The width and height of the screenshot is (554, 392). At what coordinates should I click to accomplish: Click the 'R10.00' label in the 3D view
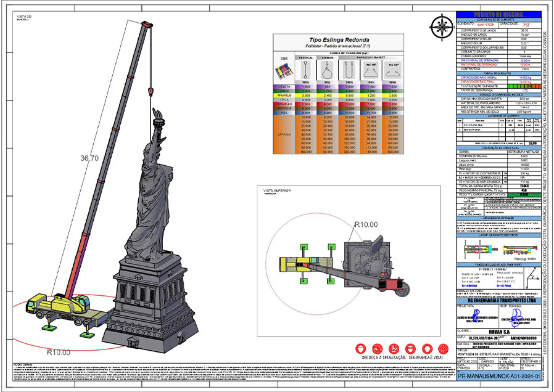58,352
